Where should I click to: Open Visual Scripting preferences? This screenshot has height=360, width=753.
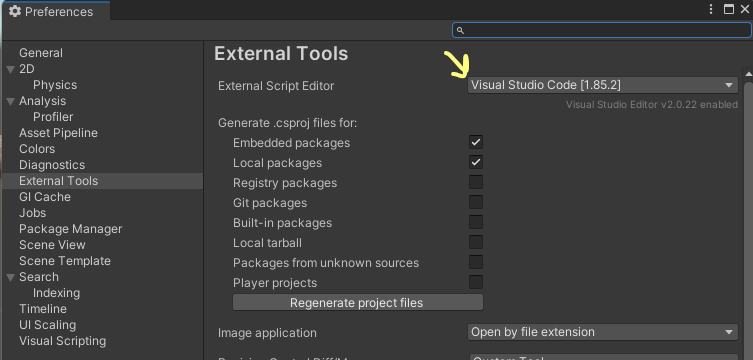click(62, 341)
